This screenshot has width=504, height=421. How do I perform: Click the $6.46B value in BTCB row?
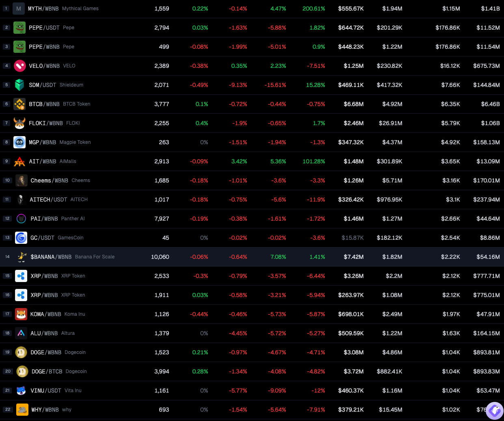pos(490,104)
